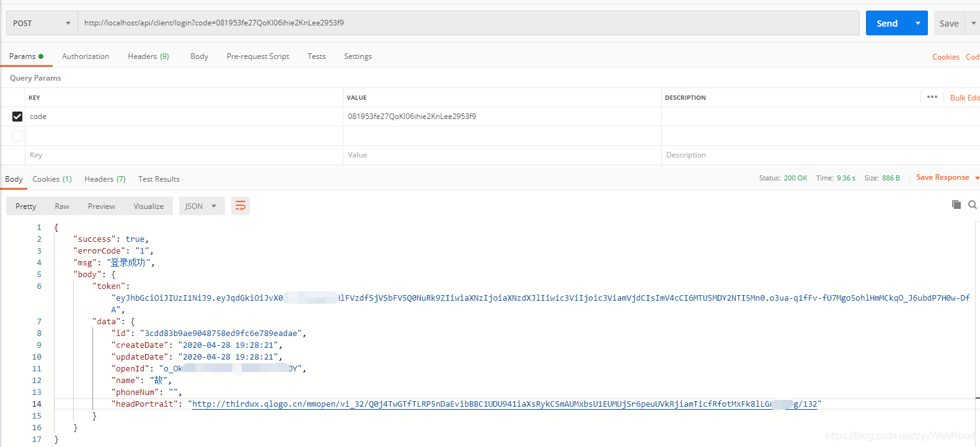Viewport: 980px width, 447px height.
Task: Open the POST method dropdown
Action: (42, 23)
